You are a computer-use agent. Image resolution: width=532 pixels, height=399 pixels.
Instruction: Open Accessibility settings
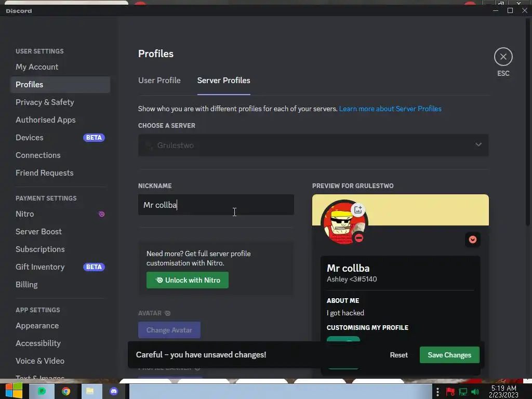tap(60, 343)
